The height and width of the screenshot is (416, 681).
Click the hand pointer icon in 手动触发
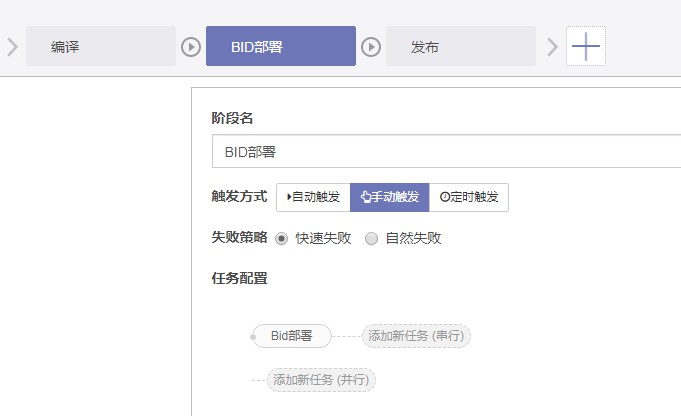point(366,197)
